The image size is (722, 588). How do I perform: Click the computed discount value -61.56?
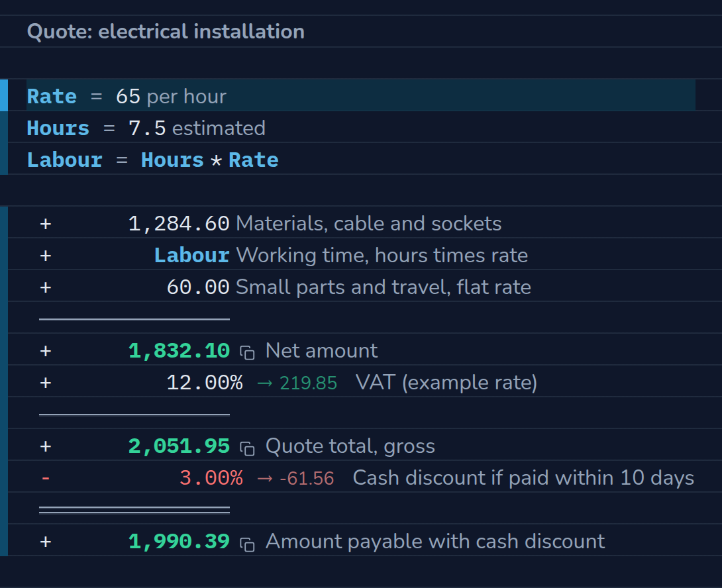(307, 478)
